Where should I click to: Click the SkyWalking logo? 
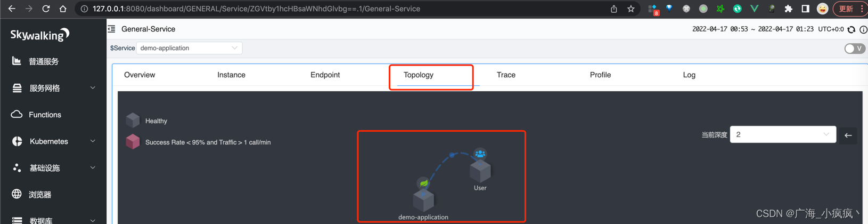click(40, 35)
